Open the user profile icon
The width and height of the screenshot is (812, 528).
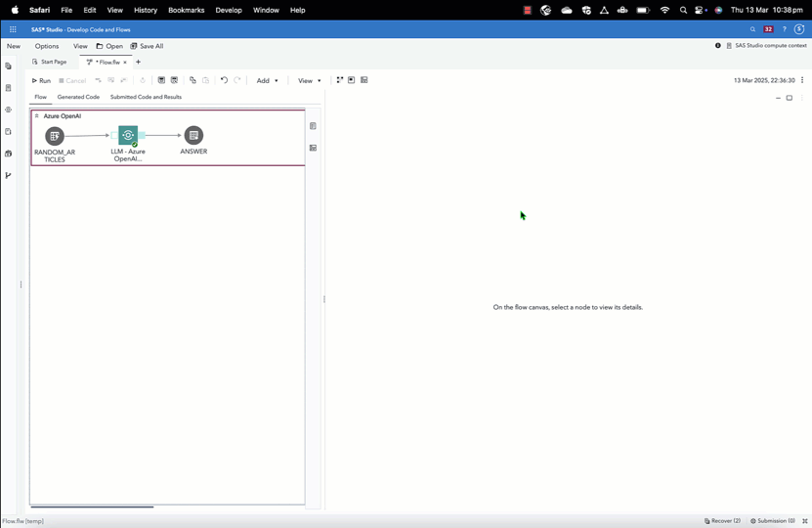[799, 29]
